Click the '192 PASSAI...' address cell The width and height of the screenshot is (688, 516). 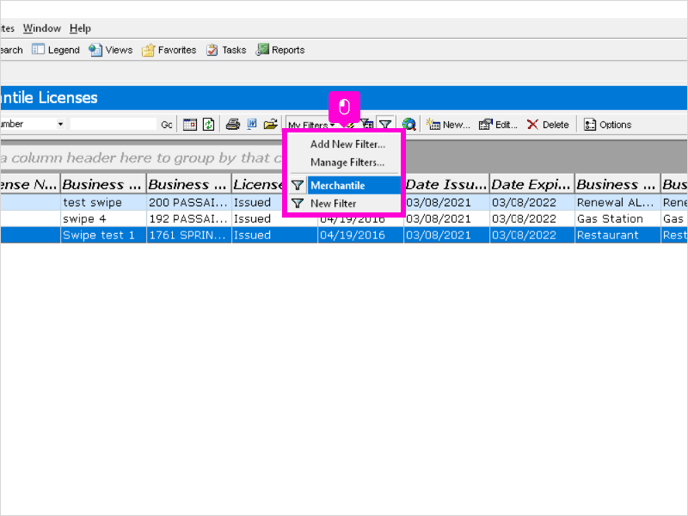[x=189, y=219]
